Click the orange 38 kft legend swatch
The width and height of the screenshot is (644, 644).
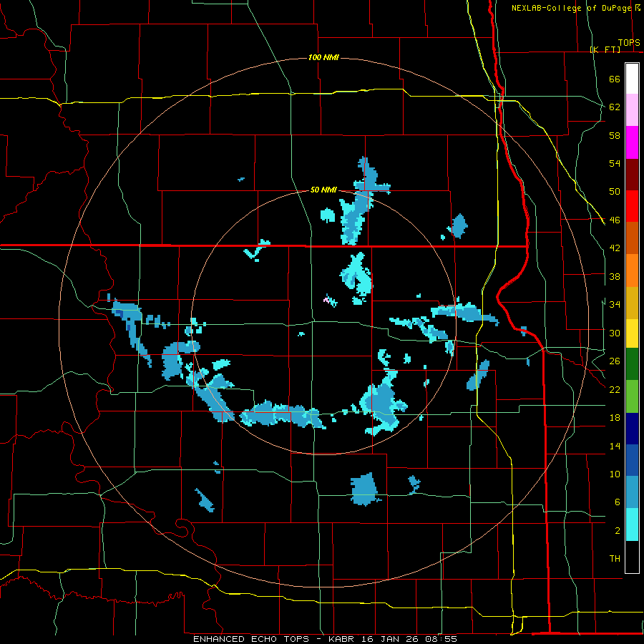pyautogui.click(x=632, y=270)
